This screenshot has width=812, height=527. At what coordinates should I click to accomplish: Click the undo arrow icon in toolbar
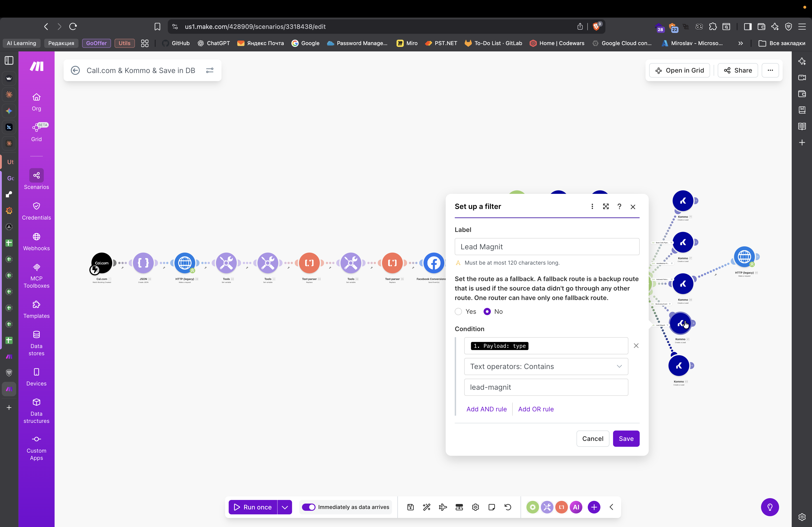pos(508,507)
